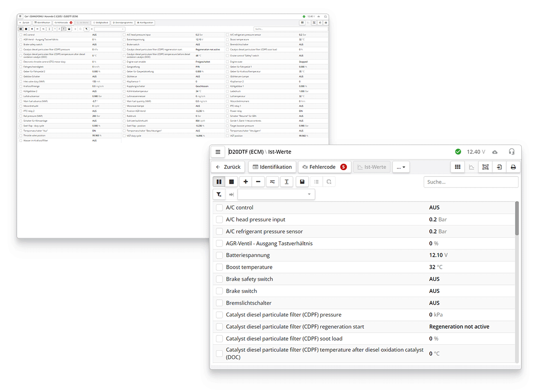
Task: Switch to grid view icon
Action: [457, 167]
